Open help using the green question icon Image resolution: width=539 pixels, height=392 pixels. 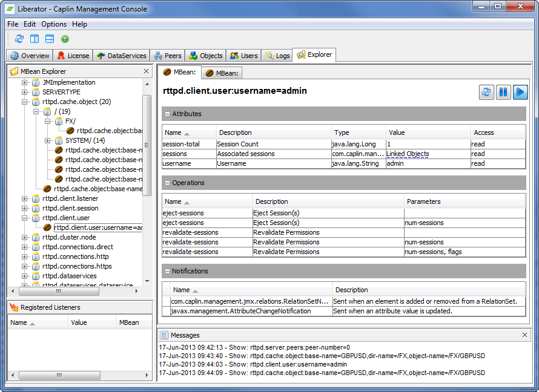(x=65, y=39)
